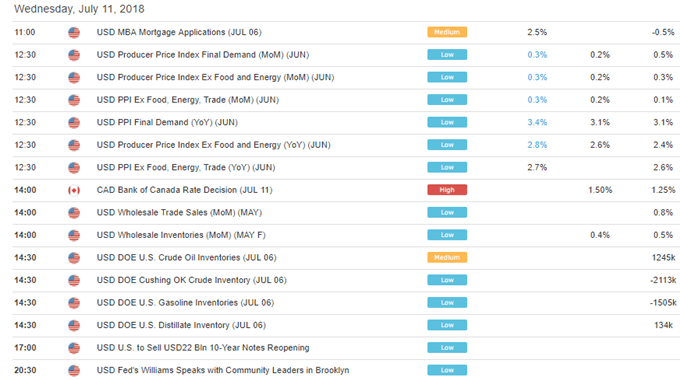The height and width of the screenshot is (380, 680).
Task: Click 20:30 time for Fed's Williams Speaks
Action: coord(25,370)
